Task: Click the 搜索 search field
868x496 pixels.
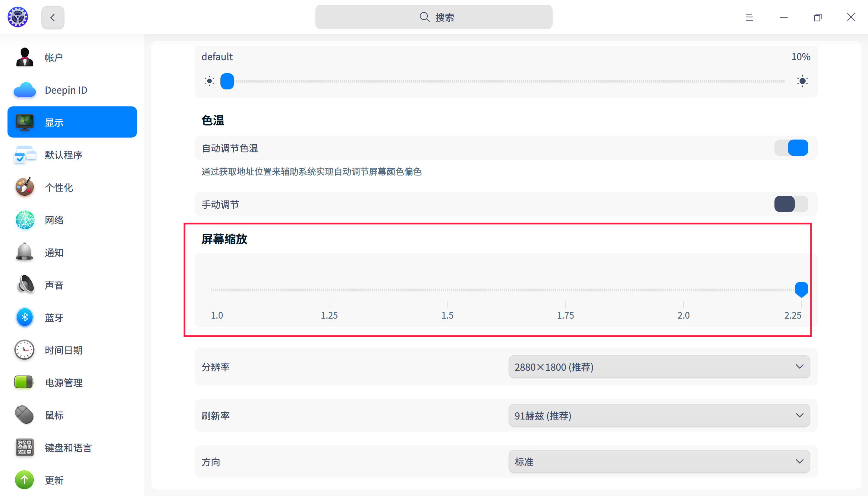Action: tap(434, 17)
